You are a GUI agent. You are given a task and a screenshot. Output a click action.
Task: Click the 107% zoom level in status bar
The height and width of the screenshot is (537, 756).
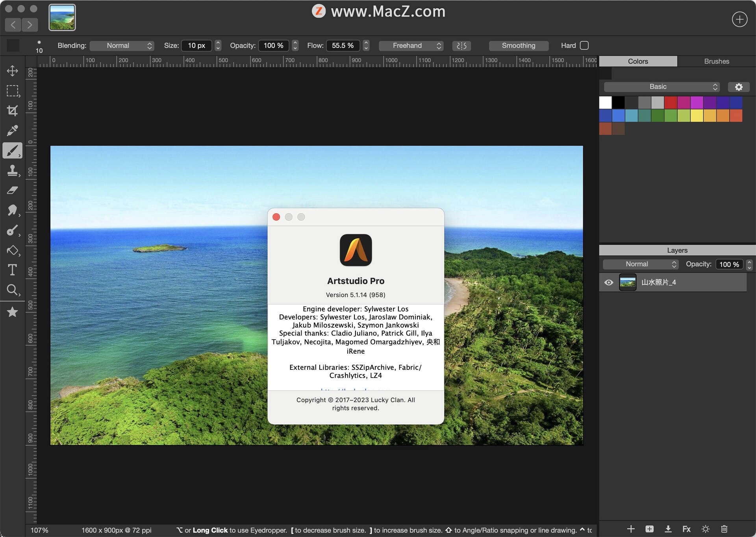click(x=39, y=530)
